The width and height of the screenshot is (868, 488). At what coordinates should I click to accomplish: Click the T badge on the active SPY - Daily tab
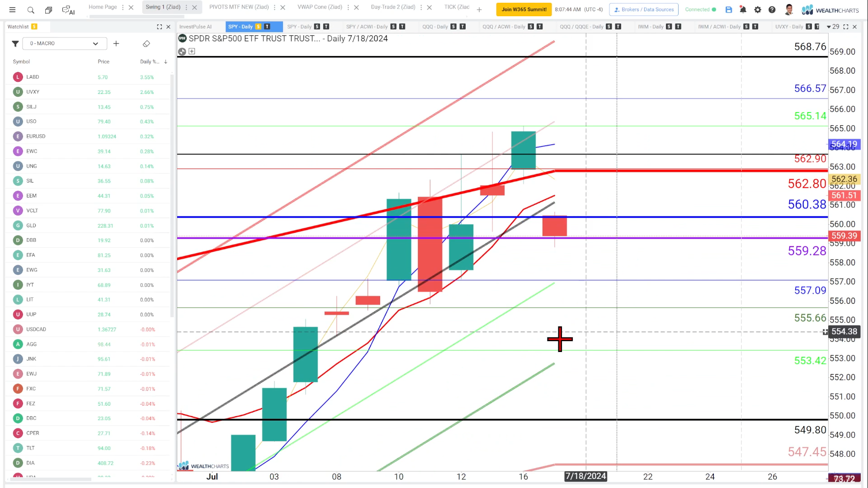point(267,27)
